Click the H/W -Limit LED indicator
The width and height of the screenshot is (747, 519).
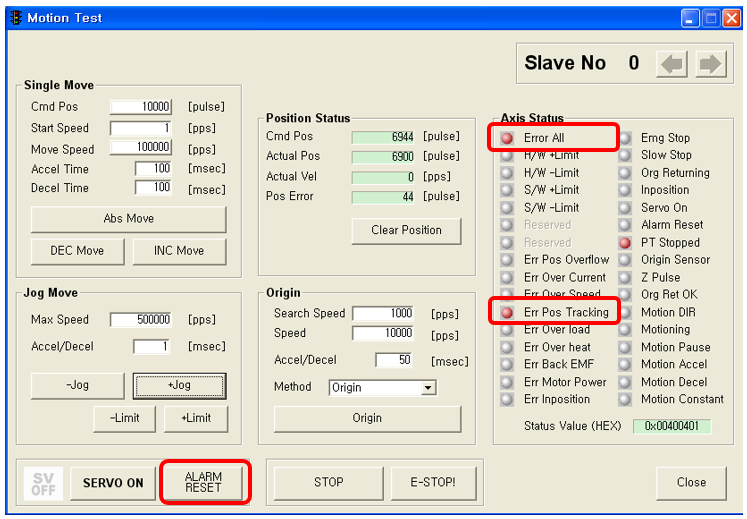pyautogui.click(x=507, y=173)
